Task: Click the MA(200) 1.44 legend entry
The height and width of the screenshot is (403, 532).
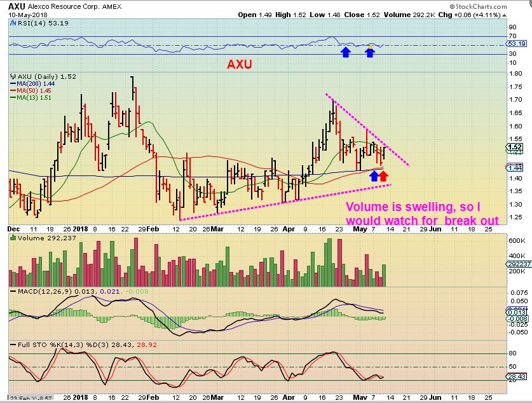Action: click(x=32, y=83)
